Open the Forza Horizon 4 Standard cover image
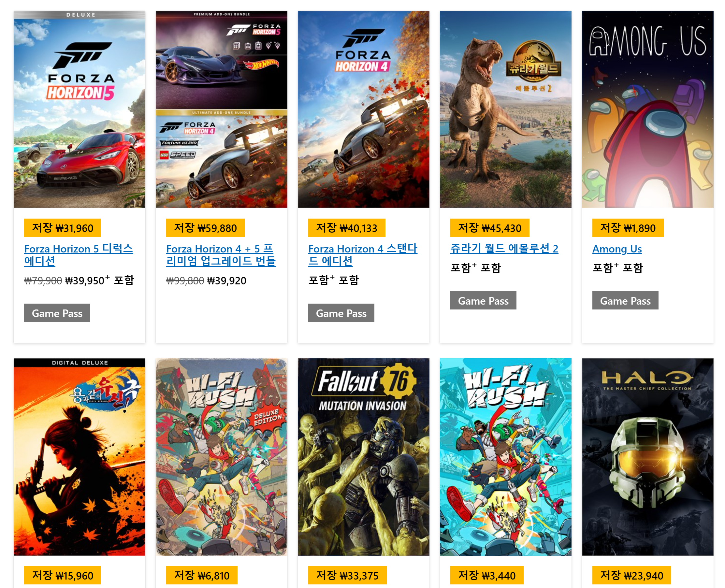 (363, 109)
